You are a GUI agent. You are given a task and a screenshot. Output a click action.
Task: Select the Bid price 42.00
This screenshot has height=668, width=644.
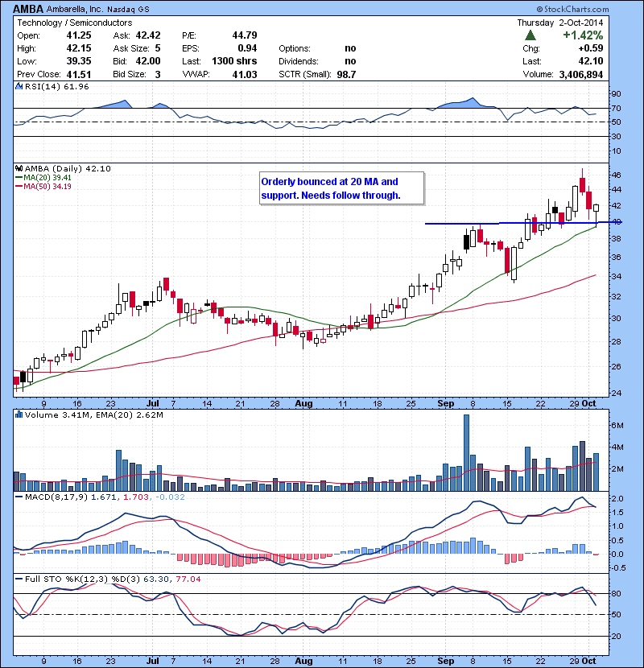(148, 61)
